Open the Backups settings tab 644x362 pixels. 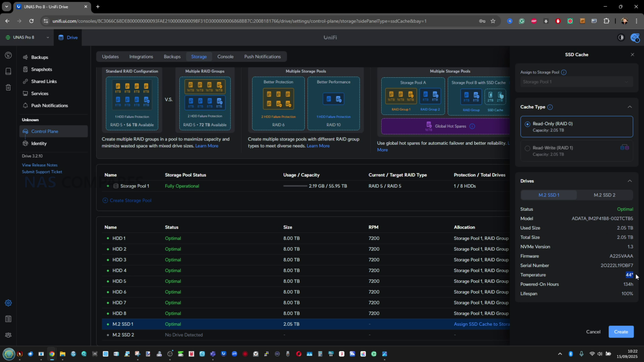coord(172,57)
